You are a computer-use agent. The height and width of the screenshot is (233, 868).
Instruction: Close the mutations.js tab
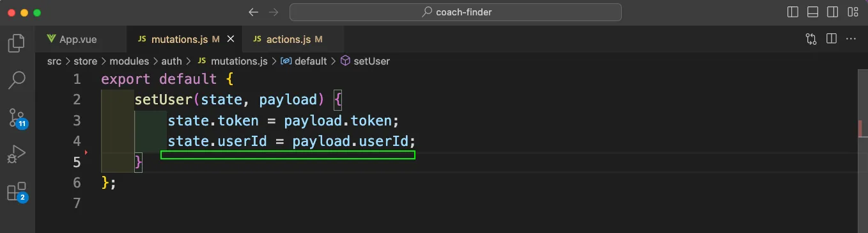(231, 39)
